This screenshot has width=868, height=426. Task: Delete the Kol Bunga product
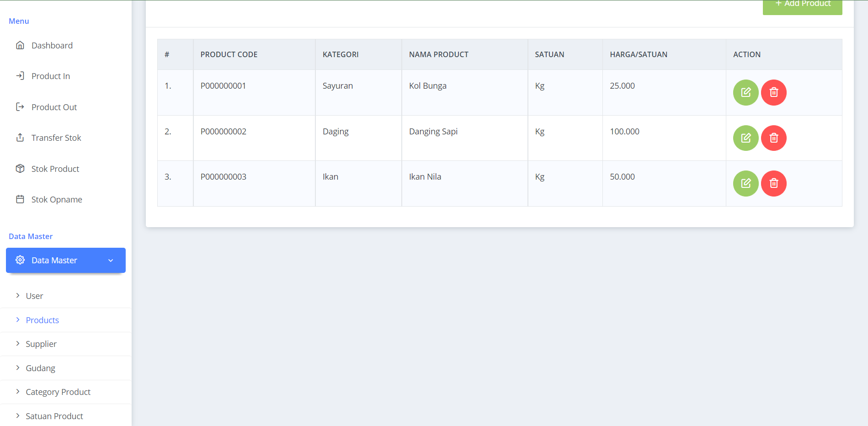click(773, 92)
